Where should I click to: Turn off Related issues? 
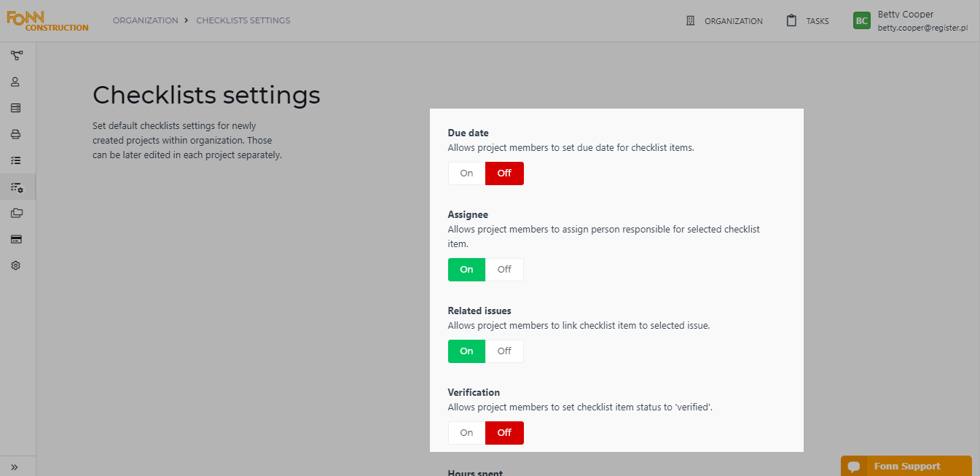click(x=504, y=351)
